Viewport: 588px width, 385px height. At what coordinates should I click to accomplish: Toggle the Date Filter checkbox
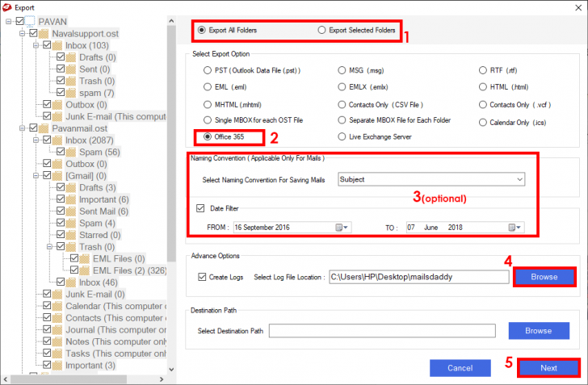(200, 208)
